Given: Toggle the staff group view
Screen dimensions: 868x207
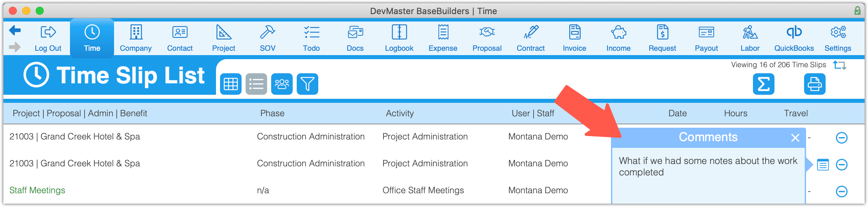Looking at the screenshot, I should (282, 84).
